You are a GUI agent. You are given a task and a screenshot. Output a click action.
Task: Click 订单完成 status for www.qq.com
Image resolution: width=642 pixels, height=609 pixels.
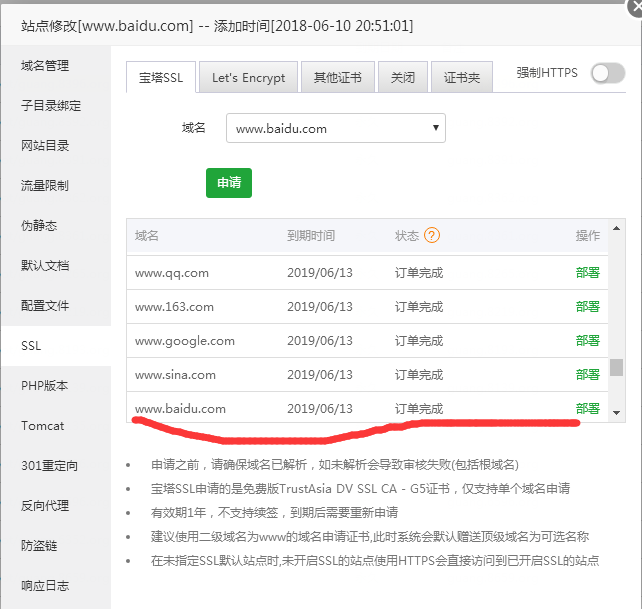coord(419,273)
